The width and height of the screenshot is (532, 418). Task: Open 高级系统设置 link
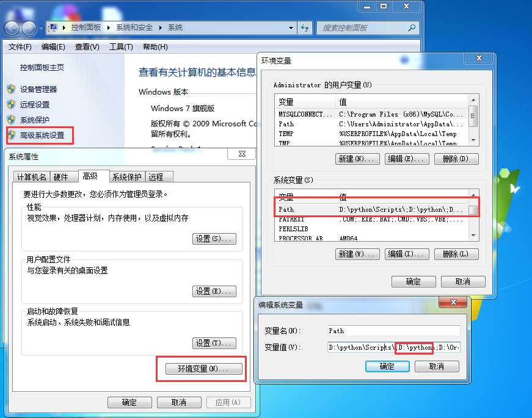coord(42,135)
